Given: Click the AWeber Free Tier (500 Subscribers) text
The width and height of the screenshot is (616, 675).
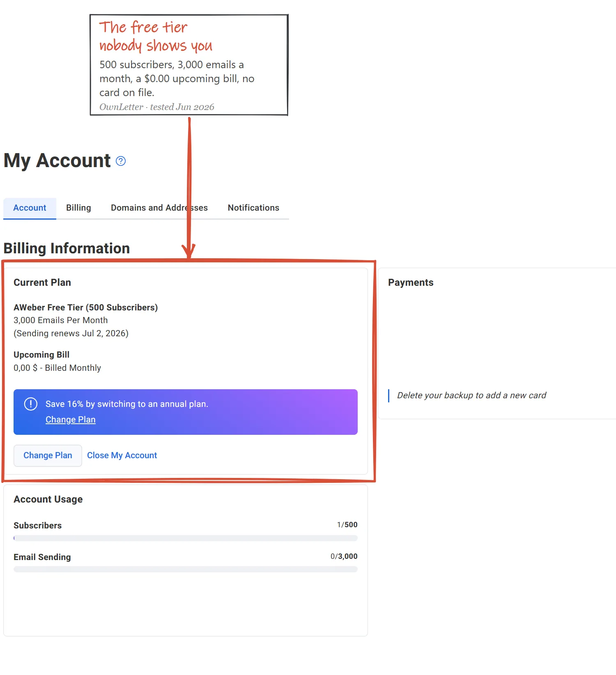Looking at the screenshot, I should pos(86,308).
